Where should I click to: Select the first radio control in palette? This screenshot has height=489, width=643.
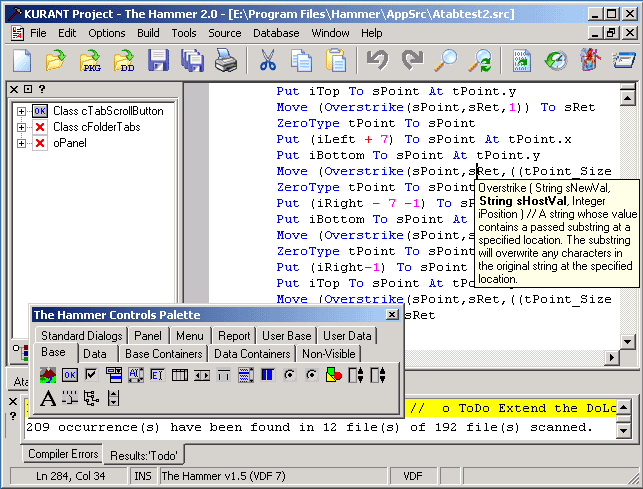[290, 375]
